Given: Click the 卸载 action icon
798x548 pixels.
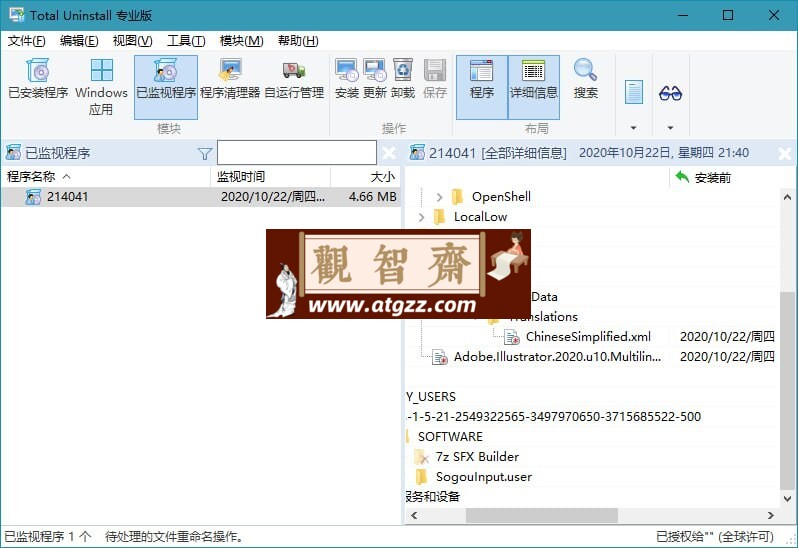Looking at the screenshot, I should pyautogui.click(x=403, y=79).
